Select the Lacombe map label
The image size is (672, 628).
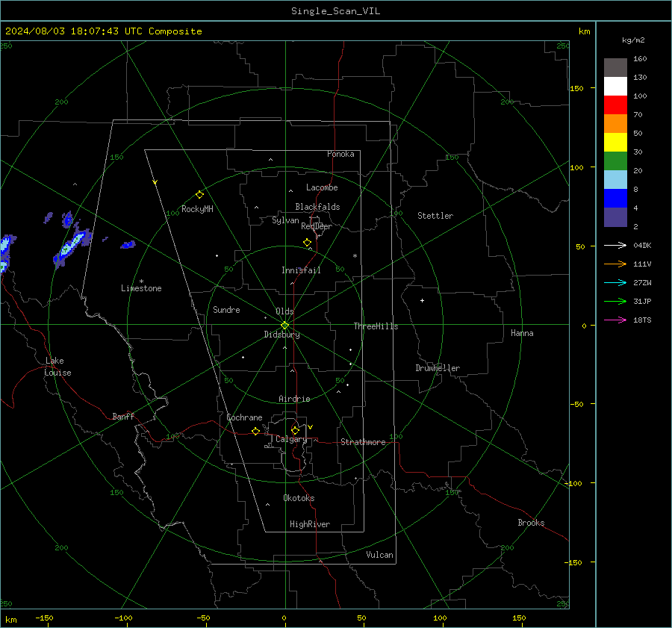(x=322, y=187)
